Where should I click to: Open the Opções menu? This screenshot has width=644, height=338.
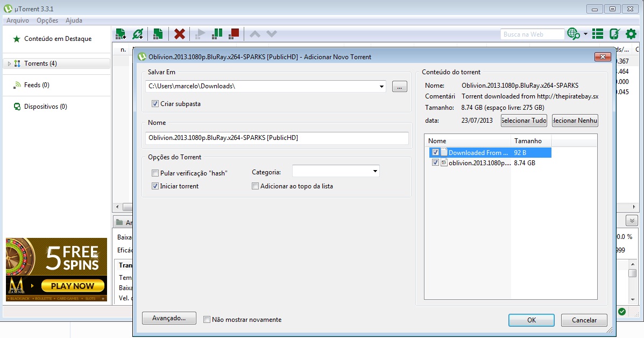(47, 20)
